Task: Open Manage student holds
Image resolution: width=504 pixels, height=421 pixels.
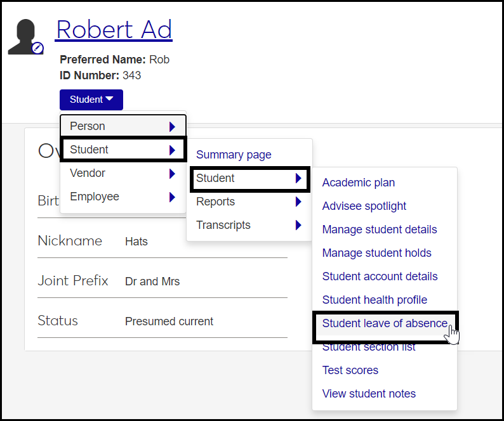Action: (377, 253)
